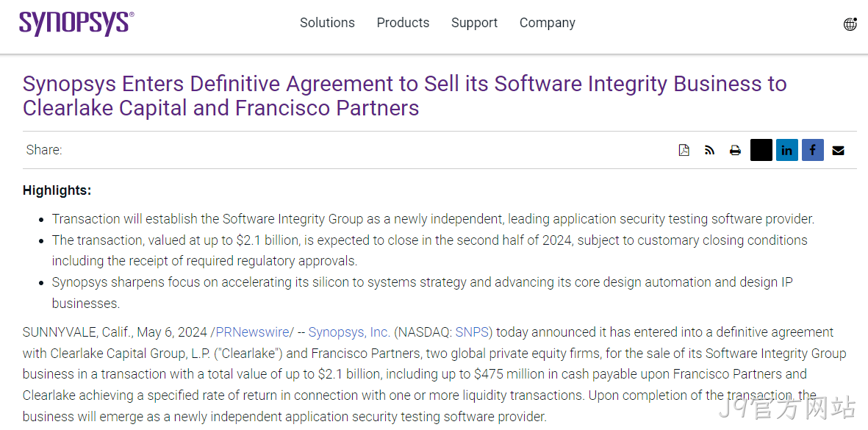Click the J9 watermark text
The height and width of the screenshot is (430, 868).
pyautogui.click(x=787, y=409)
